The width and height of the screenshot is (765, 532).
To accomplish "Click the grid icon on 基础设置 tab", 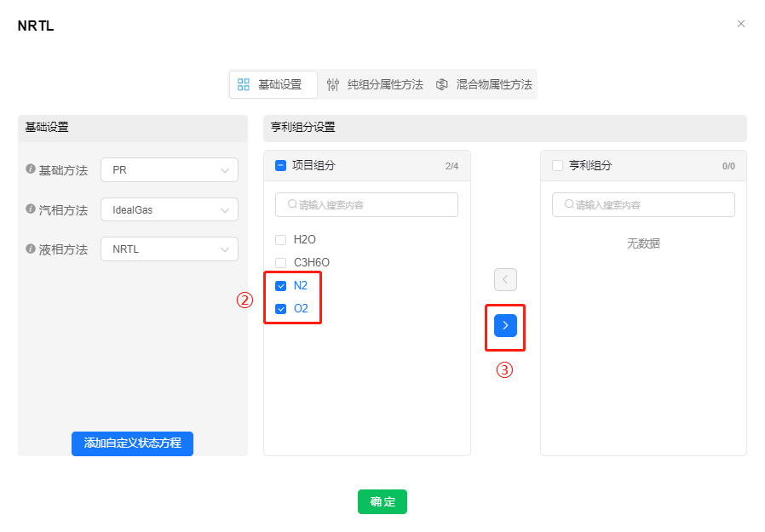I will coord(244,84).
